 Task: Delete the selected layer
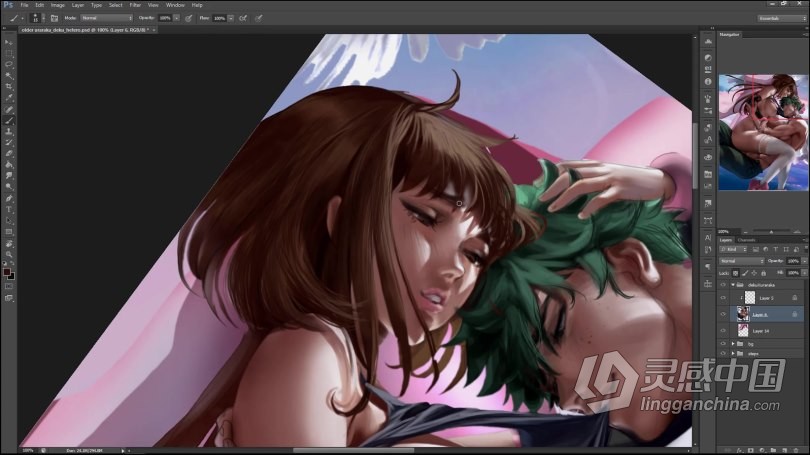pos(796,451)
